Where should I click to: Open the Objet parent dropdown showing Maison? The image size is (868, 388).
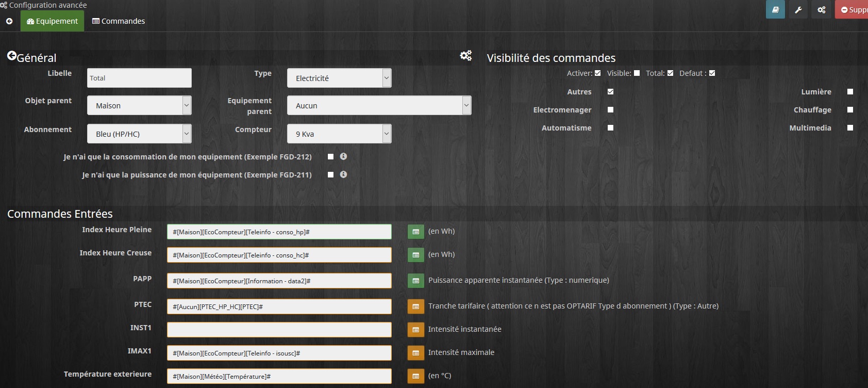coord(139,105)
